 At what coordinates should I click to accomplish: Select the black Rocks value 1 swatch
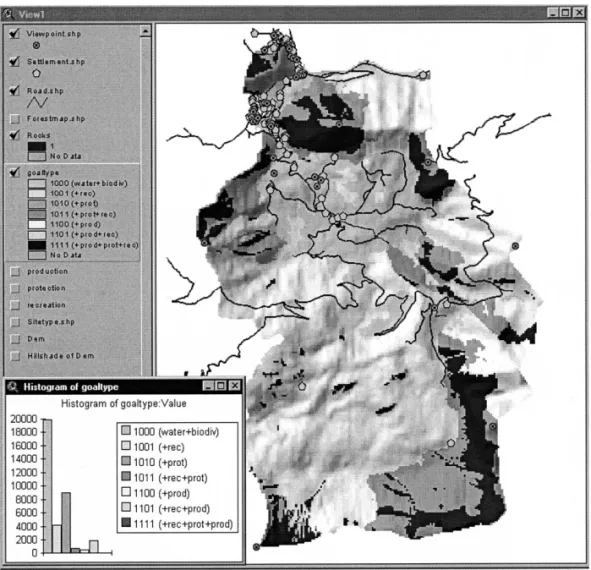click(x=37, y=146)
